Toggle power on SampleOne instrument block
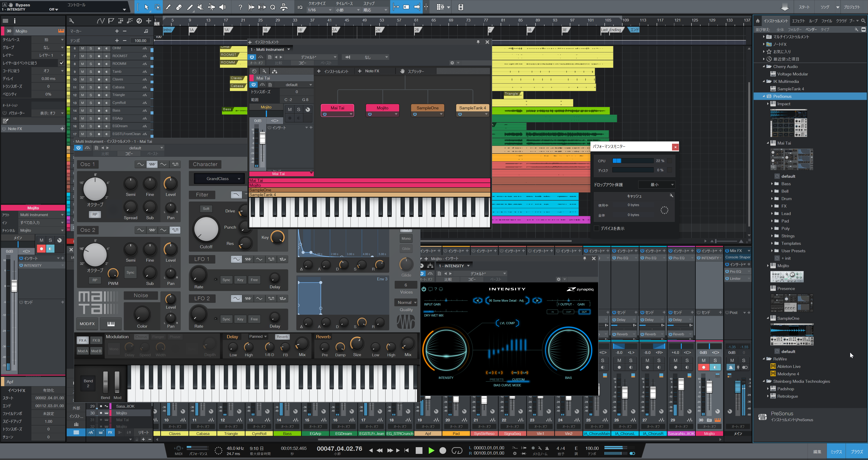The height and width of the screenshot is (460, 868). [x=415, y=114]
